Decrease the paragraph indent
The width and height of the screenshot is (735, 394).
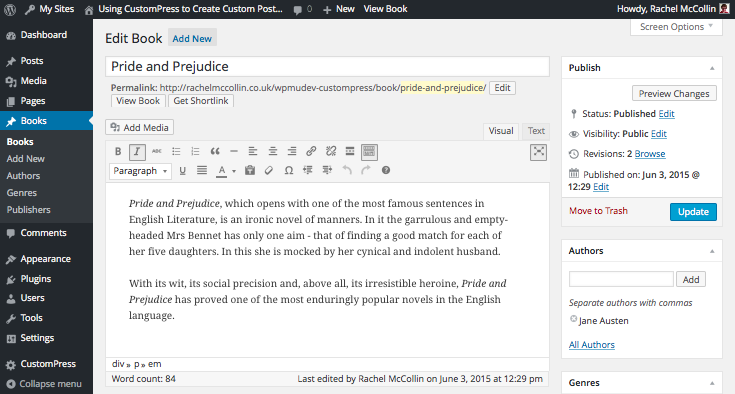[308, 171]
